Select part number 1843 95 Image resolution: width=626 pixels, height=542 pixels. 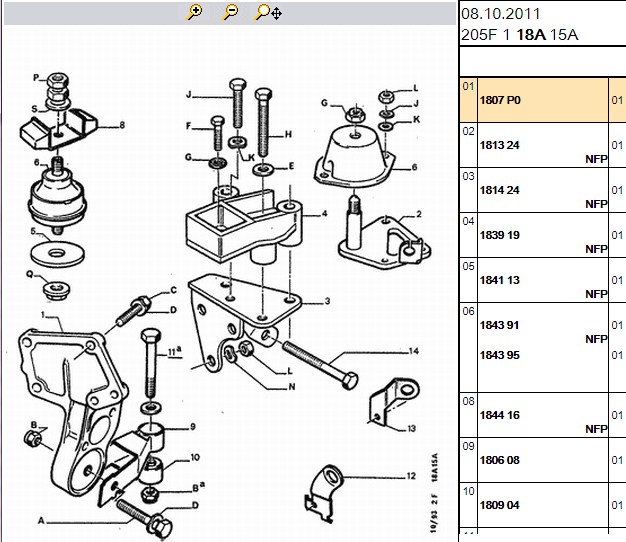pyautogui.click(x=499, y=355)
